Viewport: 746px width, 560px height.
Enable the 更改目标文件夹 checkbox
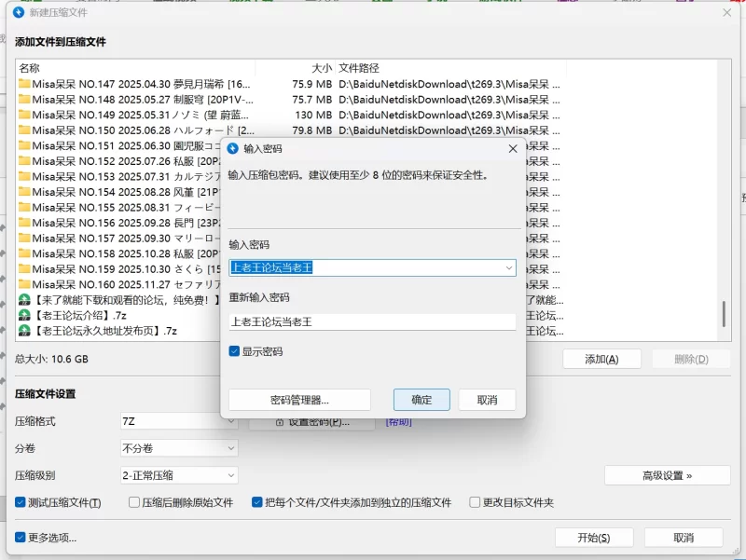point(475,502)
